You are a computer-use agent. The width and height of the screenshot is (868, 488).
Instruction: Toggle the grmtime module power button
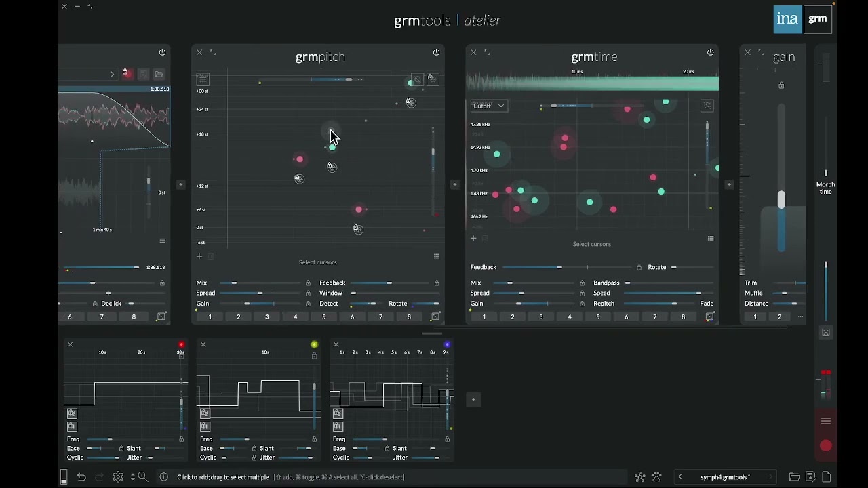coord(710,52)
